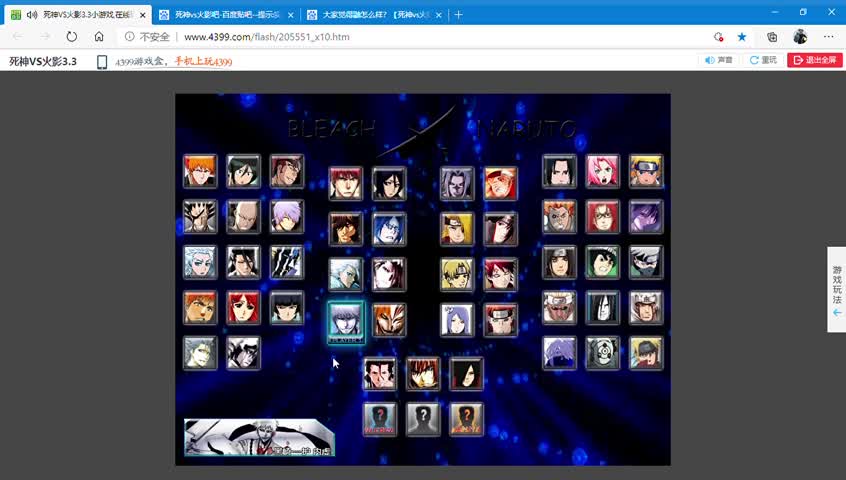Restart game using 重玩 button
846x480 pixels.
tap(763, 60)
